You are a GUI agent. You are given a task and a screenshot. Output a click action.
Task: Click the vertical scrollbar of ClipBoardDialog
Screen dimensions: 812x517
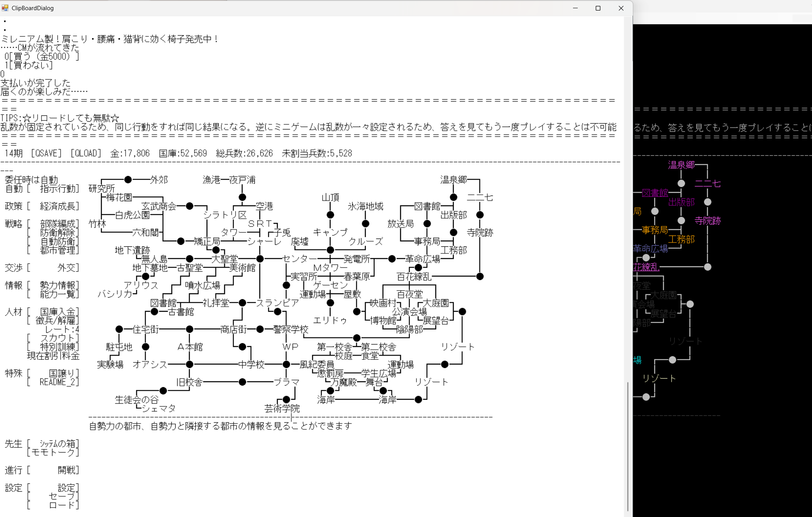pos(628,446)
